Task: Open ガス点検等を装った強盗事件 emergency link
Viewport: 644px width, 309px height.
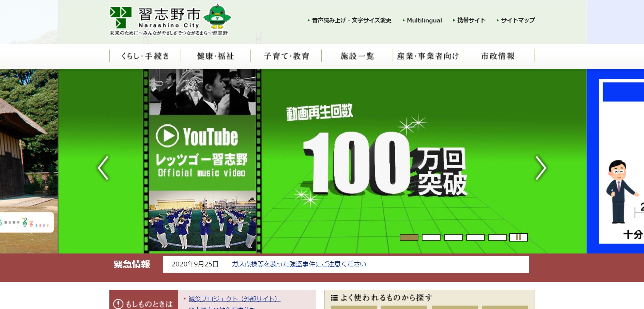Action: click(299, 264)
